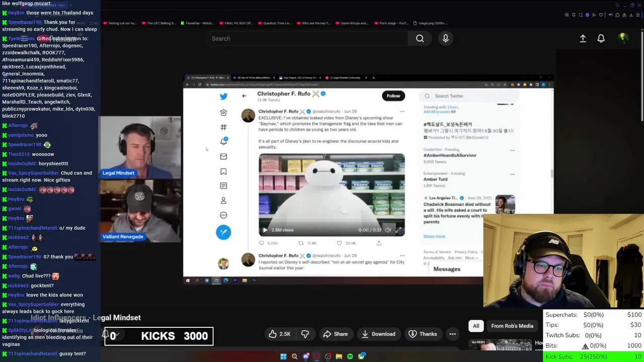Open bookmark Who are the key fi...
The width and height of the screenshot is (644, 362).
coord(313,23)
